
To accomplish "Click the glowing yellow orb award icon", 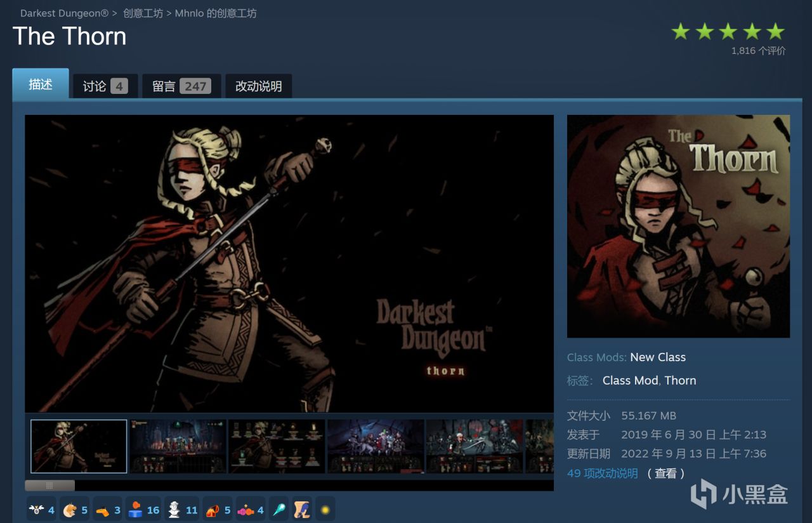I will pyautogui.click(x=325, y=510).
